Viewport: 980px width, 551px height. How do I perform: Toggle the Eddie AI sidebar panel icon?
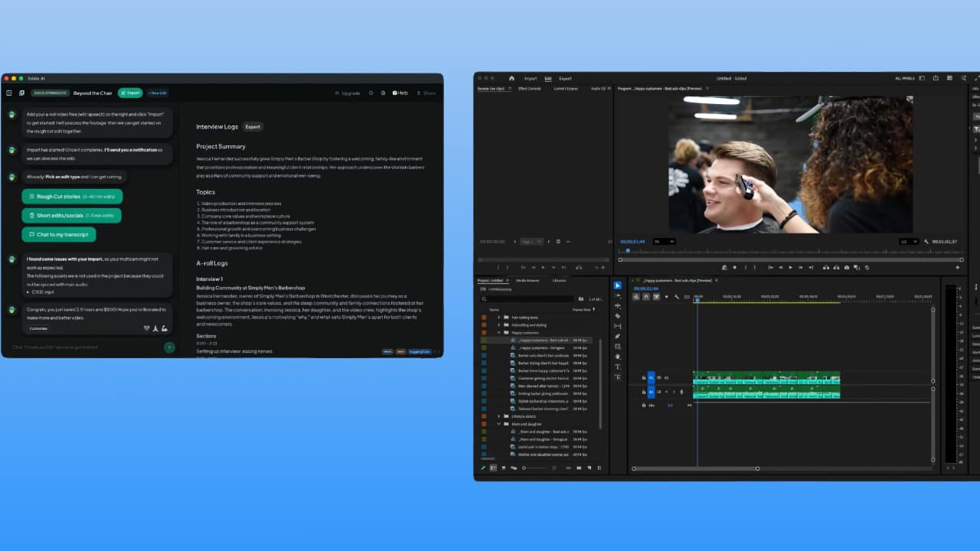click(x=9, y=93)
